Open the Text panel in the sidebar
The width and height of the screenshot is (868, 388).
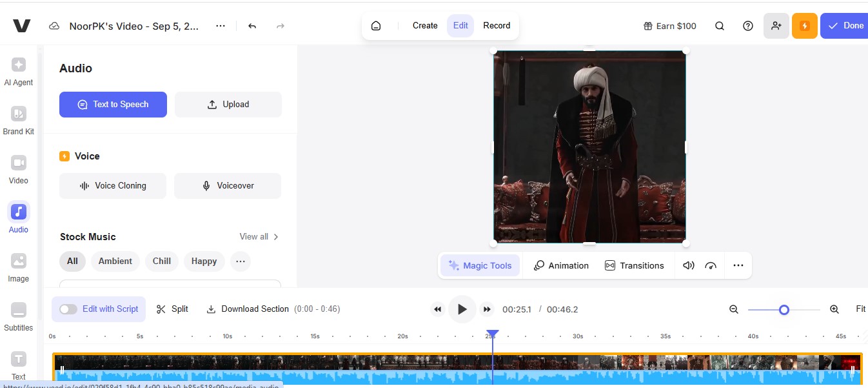click(x=18, y=365)
